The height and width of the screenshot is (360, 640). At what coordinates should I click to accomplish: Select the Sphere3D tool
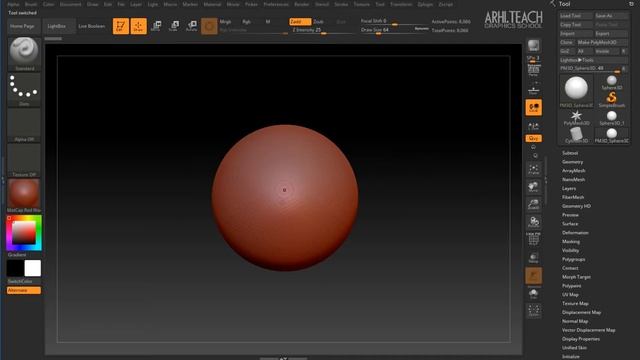coord(611,82)
